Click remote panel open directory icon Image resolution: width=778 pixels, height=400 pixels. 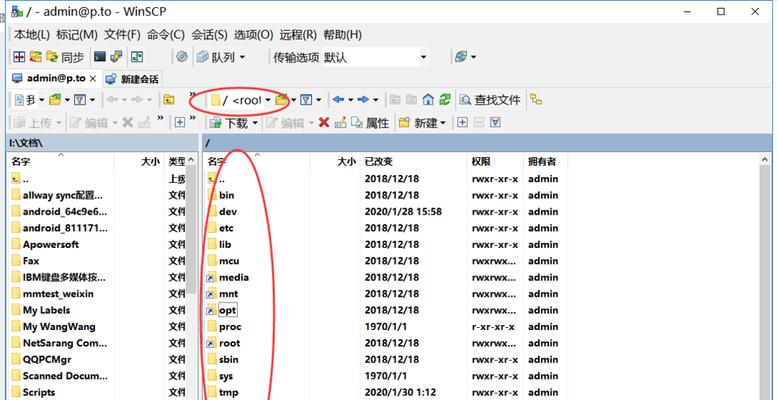tap(281, 100)
